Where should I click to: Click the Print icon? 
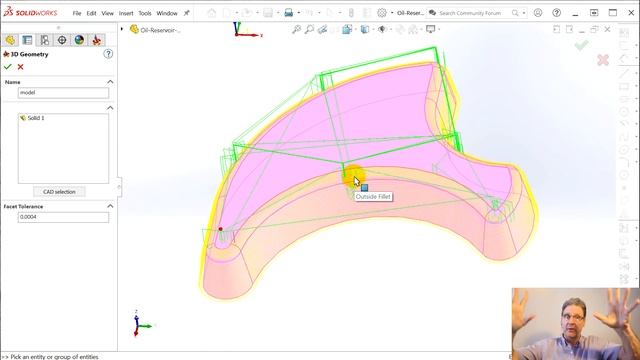tap(289, 13)
